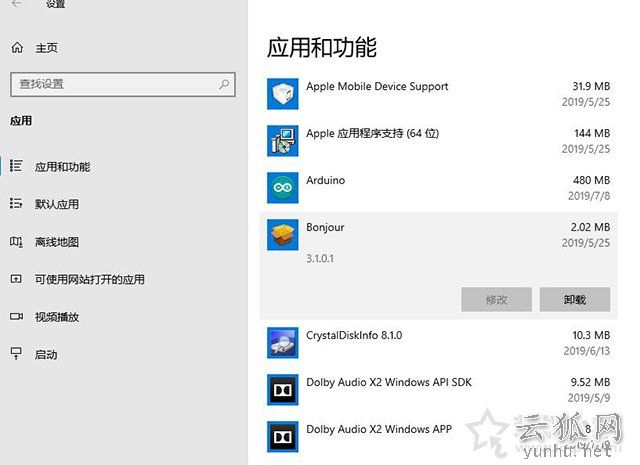Click the 144 MB size value

(x=592, y=133)
